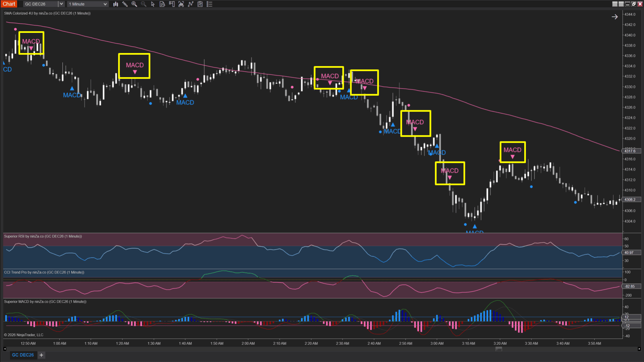
Task: Select the Superior MACD indicator label
Action: coord(45,302)
